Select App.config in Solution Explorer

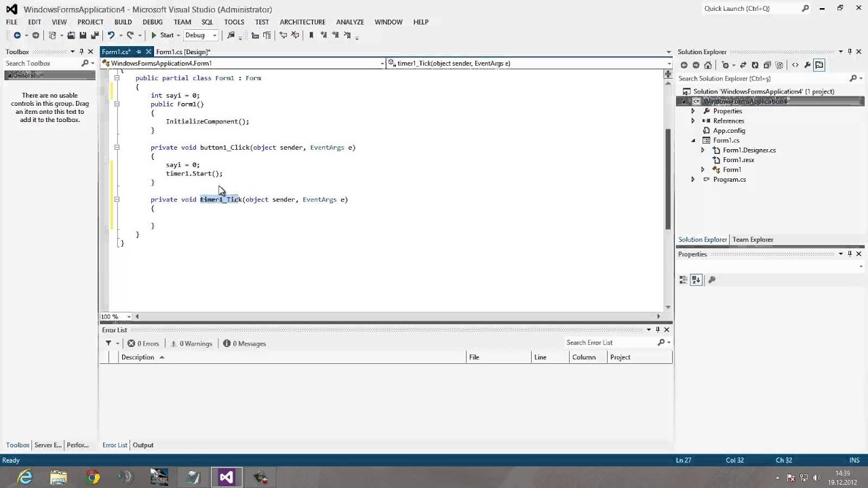tap(729, 131)
